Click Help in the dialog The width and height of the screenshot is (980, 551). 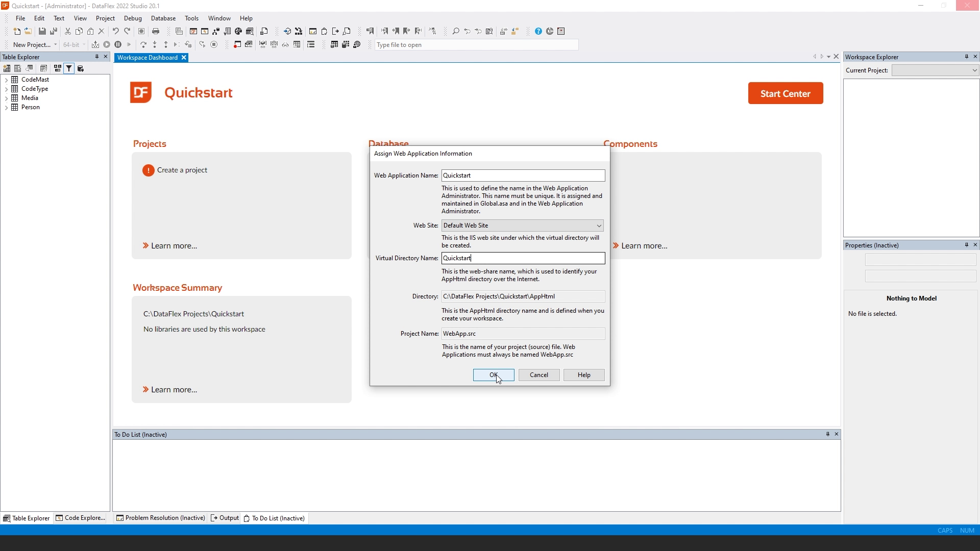pyautogui.click(x=584, y=375)
